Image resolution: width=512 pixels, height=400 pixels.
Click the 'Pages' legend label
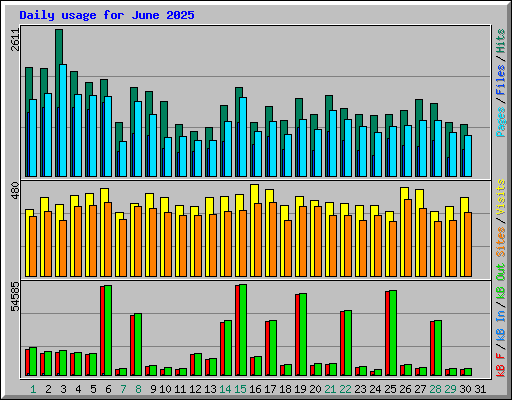(x=501, y=122)
